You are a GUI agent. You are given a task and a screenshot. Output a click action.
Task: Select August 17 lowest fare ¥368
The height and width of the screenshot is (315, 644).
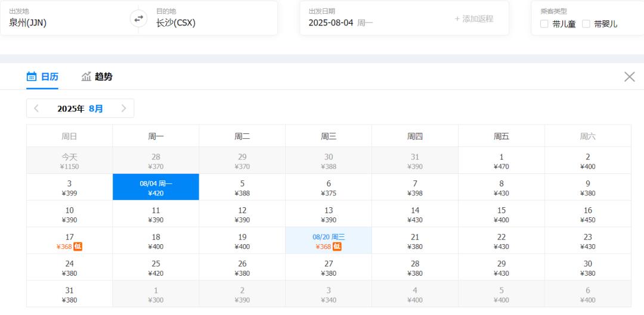click(69, 241)
